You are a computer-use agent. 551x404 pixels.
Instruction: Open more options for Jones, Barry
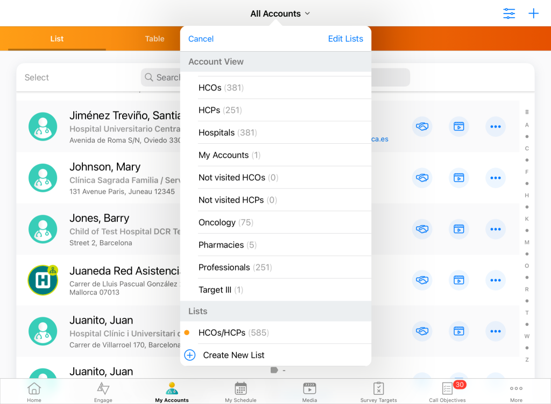[x=495, y=229]
